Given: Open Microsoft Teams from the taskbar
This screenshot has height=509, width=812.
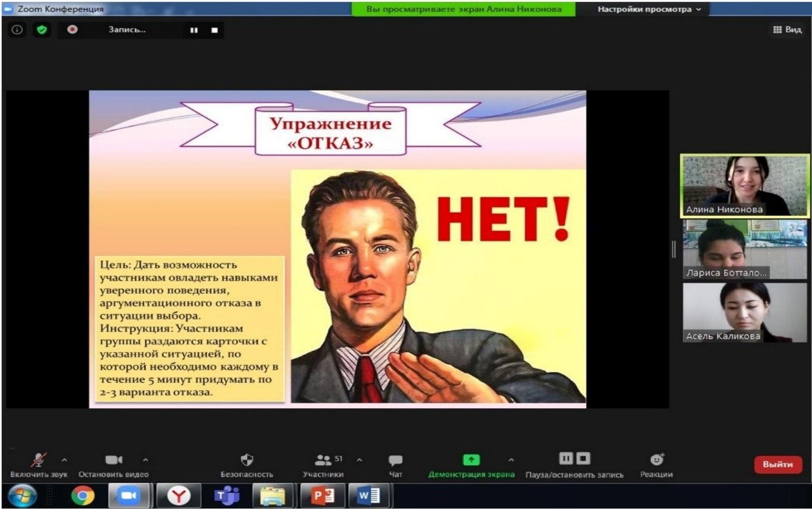Looking at the screenshot, I should tap(226, 496).
